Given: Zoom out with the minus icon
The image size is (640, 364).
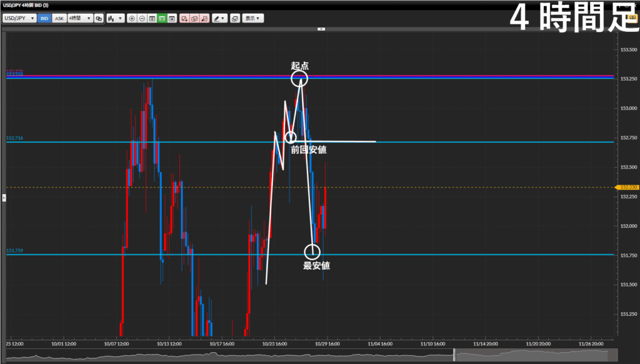Looking at the screenshot, I should pyautogui.click(x=142, y=19).
